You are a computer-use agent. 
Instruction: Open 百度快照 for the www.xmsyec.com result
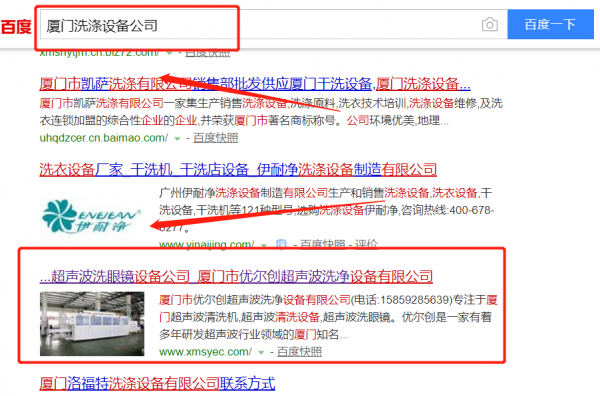(299, 352)
